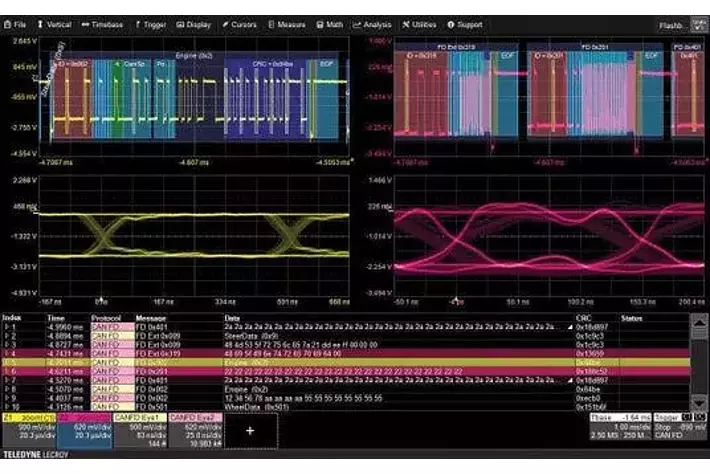710x474 pixels.
Task: Click the Display menu icon
Action: point(180,23)
